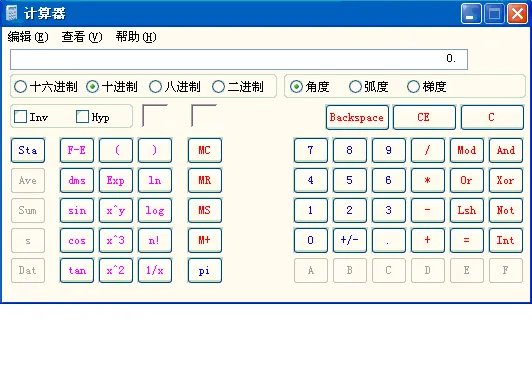Click the MS memory store key
532x384 pixels.
coord(205,210)
